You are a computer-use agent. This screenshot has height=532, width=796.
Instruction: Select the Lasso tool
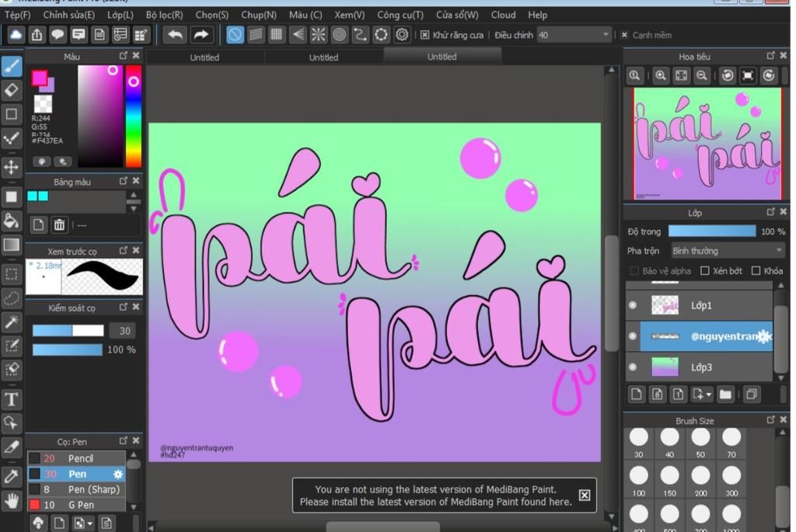12,298
